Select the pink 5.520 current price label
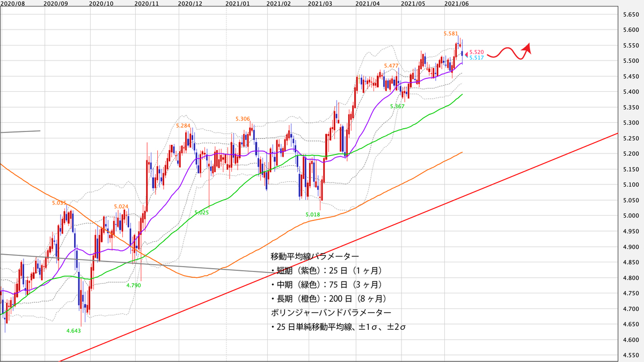Screen dimensions: 644x362 coord(477,53)
